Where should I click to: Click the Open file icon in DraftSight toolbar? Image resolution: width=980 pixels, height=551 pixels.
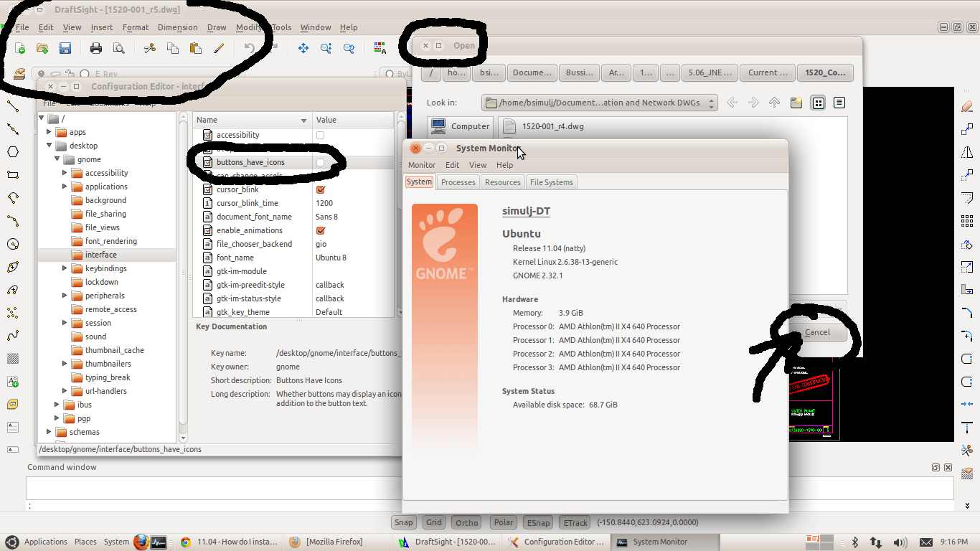[42, 48]
